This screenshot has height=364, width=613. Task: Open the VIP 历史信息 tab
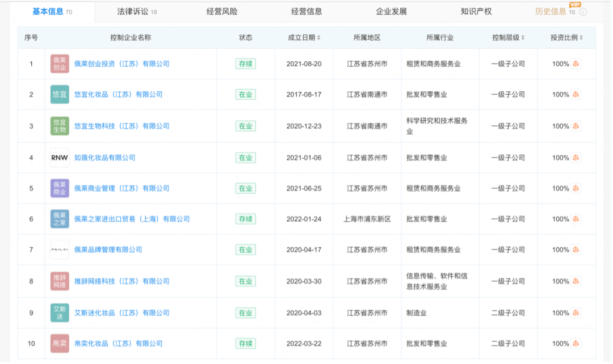coord(555,12)
